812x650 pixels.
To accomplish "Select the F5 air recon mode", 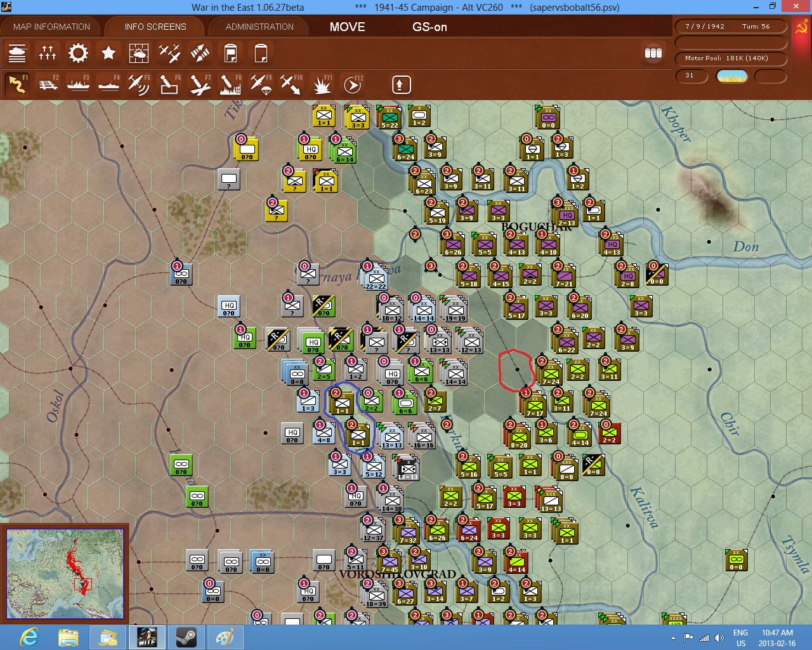I will [x=139, y=84].
